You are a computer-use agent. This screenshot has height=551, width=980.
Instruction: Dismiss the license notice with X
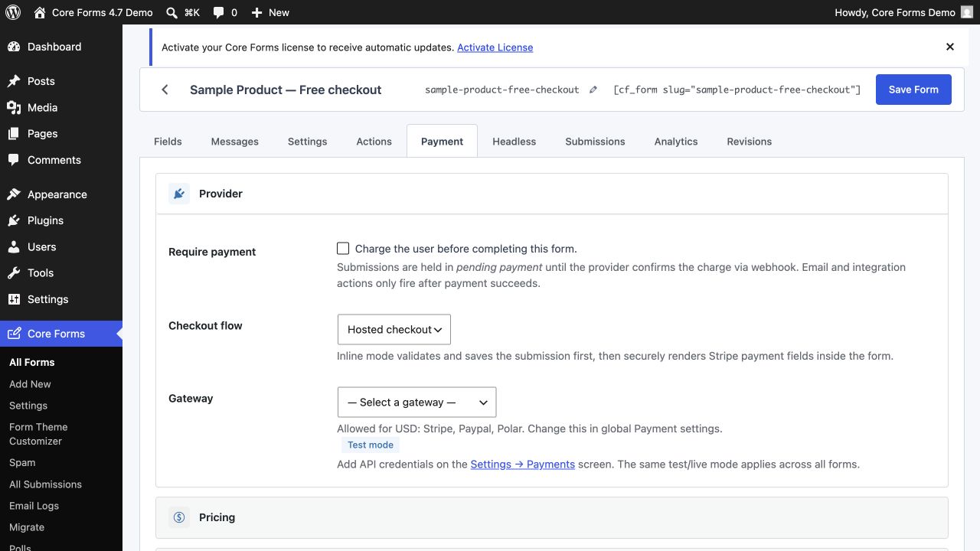click(x=950, y=47)
